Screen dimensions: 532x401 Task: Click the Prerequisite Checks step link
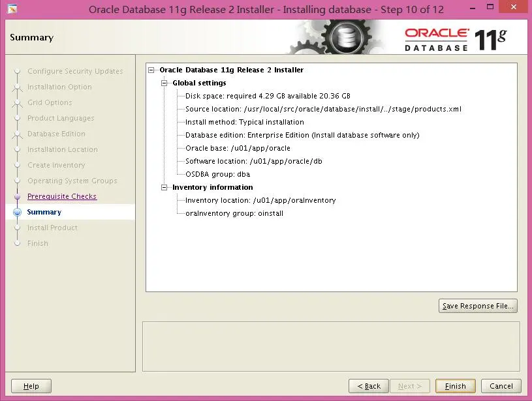pos(62,196)
